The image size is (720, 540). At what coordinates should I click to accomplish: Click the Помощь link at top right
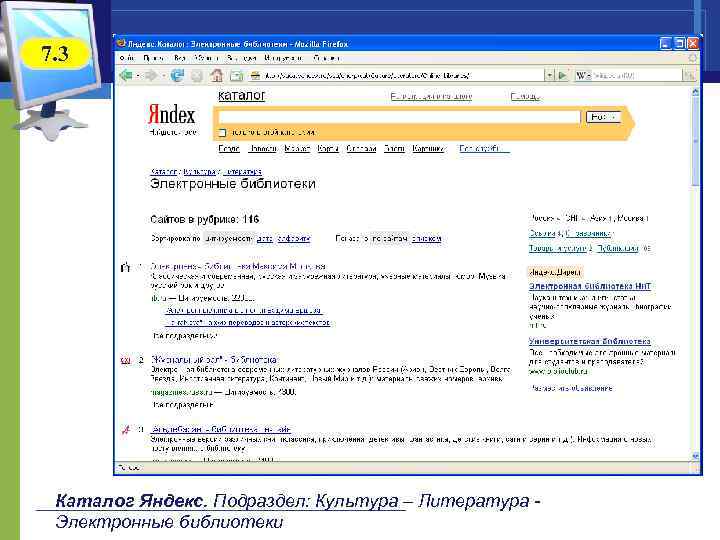point(525,96)
